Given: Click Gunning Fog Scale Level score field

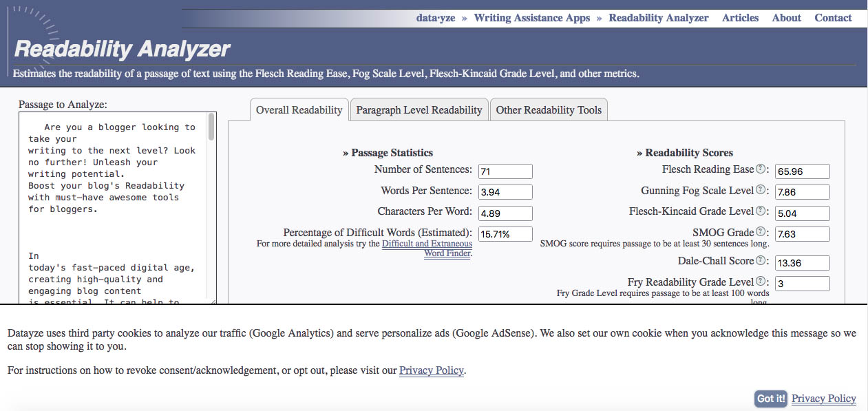Looking at the screenshot, I should click(x=803, y=192).
